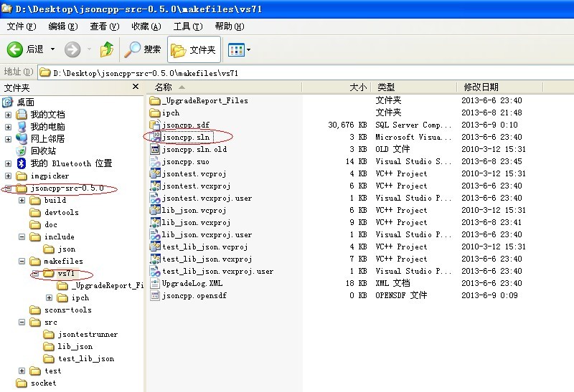This screenshot has width=574, height=392.
Task: Select the vs71 folder in the tree
Action: tap(59, 273)
